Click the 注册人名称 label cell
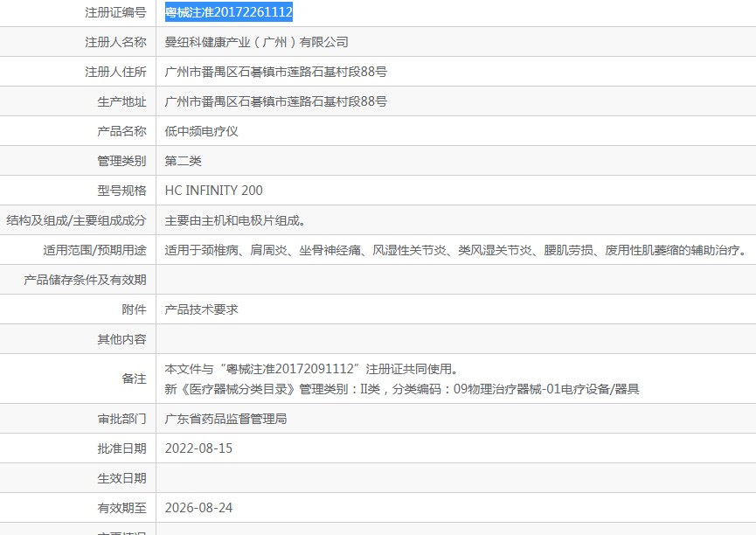 115,42
